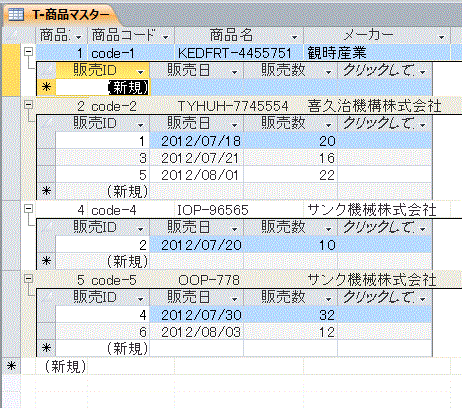Select row via selector beside 2012/08/03
The height and width of the screenshot is (408, 462).
click(x=46, y=332)
